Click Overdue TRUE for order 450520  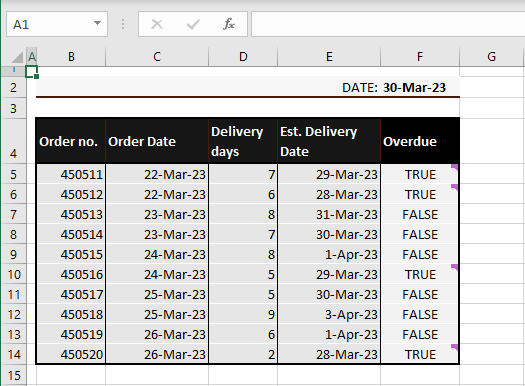(420, 354)
